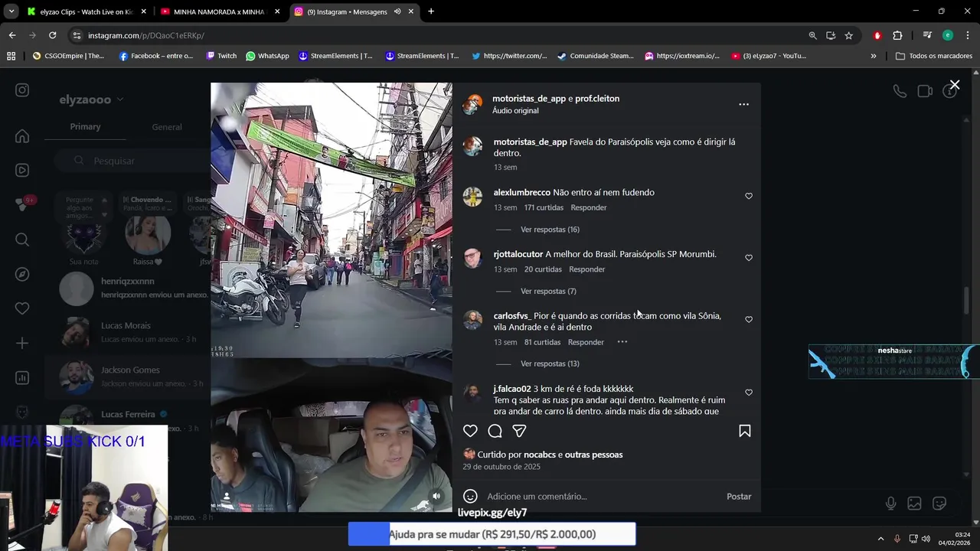
Task: Expand alexlumbrecco's replies (16)
Action: tap(550, 230)
